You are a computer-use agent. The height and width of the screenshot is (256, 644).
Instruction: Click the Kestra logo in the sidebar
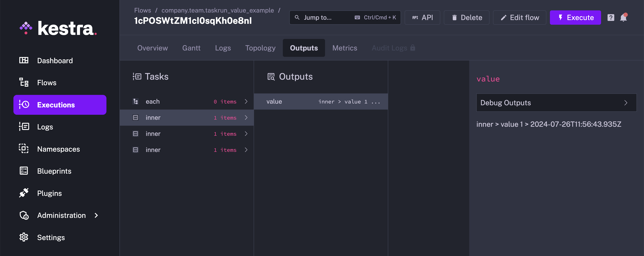click(x=58, y=28)
